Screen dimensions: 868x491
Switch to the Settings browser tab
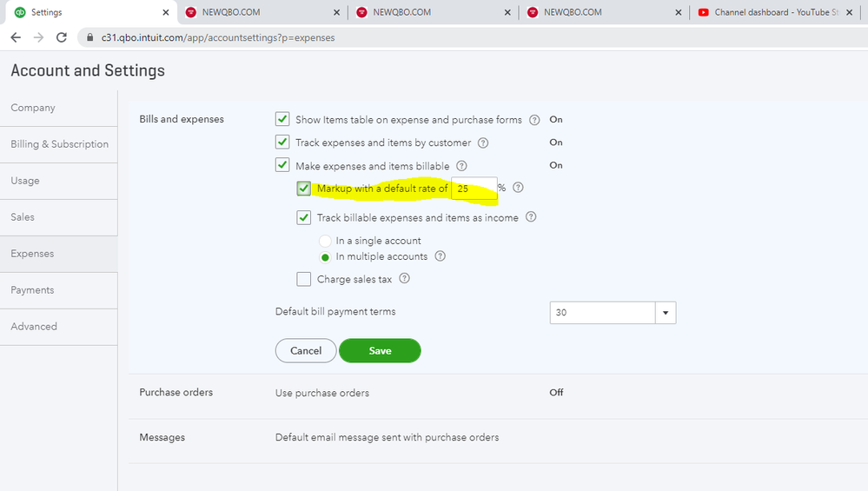[x=91, y=12]
